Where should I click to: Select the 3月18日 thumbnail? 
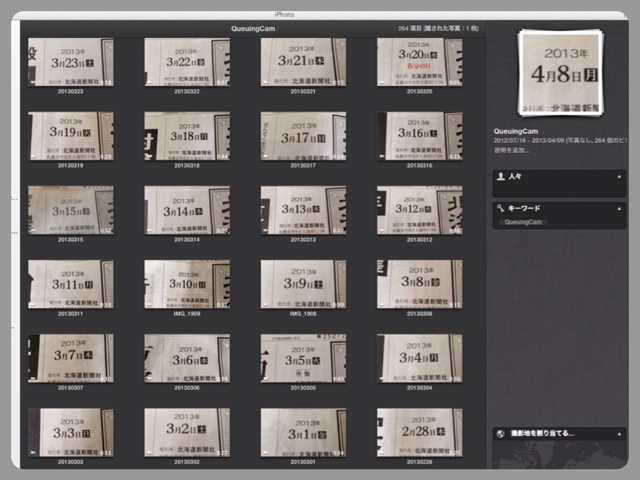tap(187, 136)
